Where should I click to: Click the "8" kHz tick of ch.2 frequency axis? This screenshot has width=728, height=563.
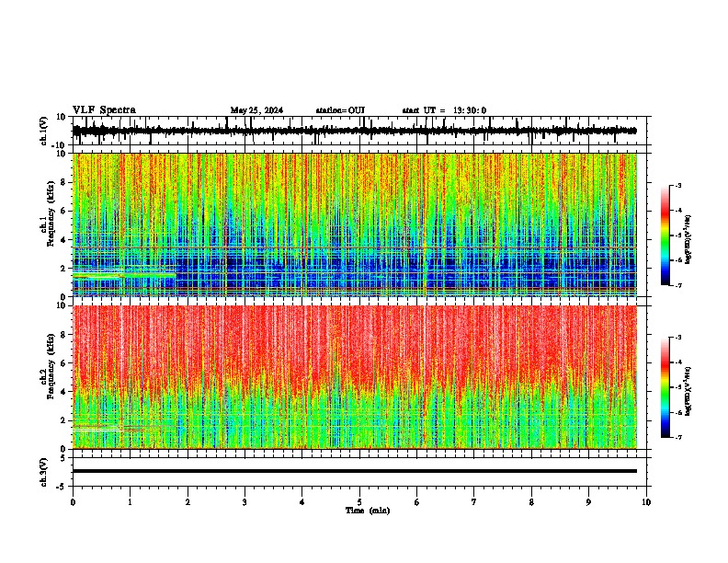[64, 335]
